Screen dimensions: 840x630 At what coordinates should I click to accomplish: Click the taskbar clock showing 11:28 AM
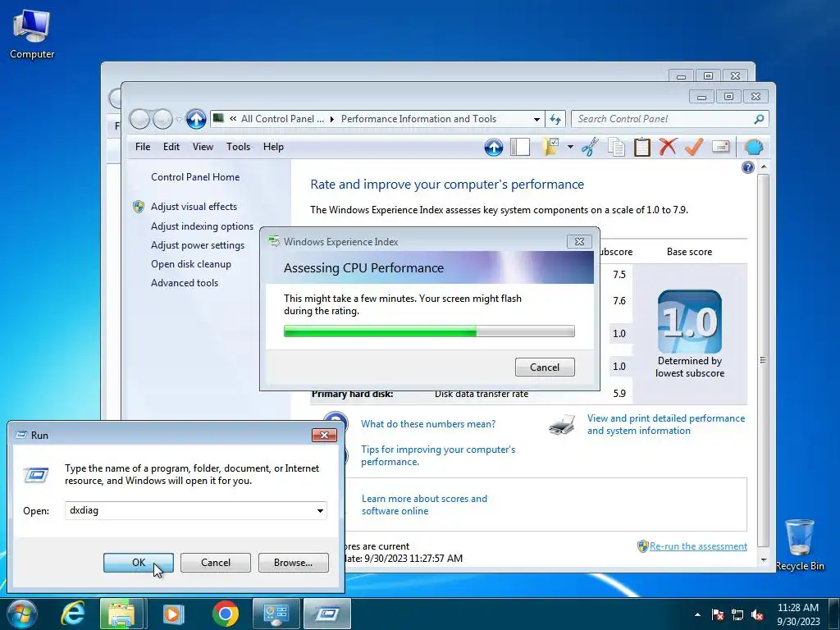(797, 614)
